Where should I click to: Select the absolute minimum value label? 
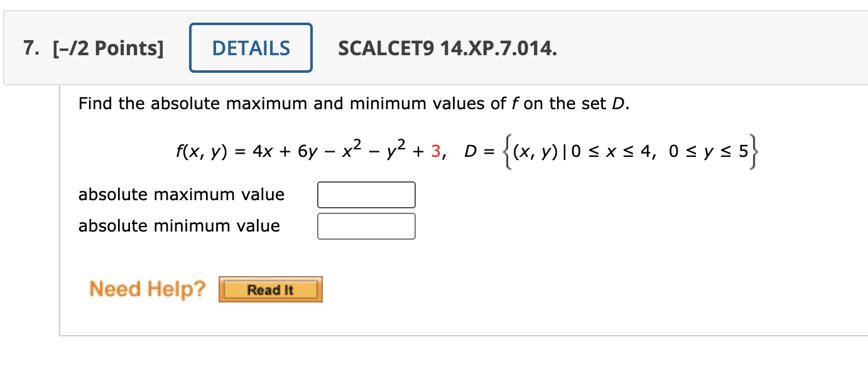coord(178,226)
